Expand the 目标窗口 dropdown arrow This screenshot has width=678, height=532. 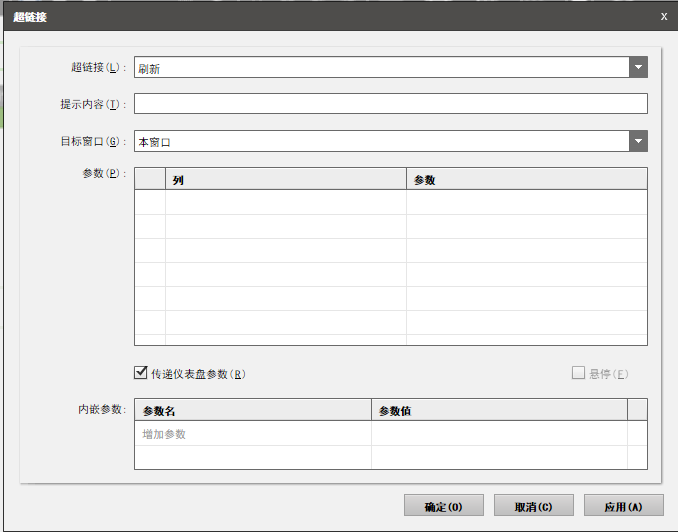pyautogui.click(x=638, y=142)
